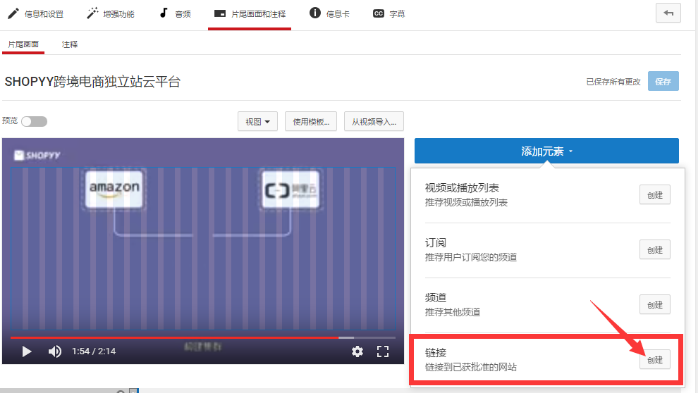Create a 链接 link element
This screenshot has height=394, width=698.
pyautogui.click(x=655, y=360)
